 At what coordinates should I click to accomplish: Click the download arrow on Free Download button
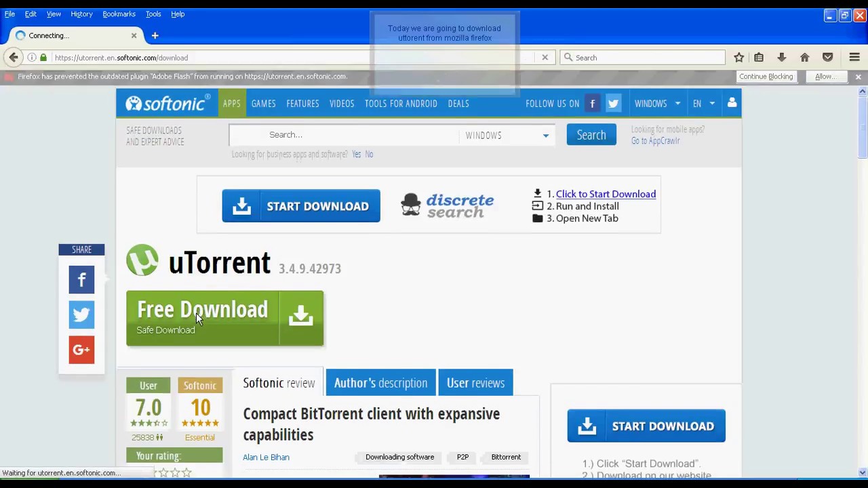[301, 318]
